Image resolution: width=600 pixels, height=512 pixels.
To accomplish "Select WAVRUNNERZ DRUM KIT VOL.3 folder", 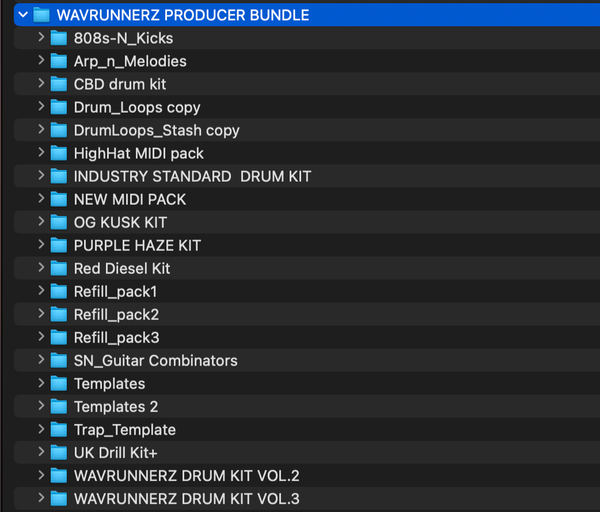I will (186, 498).
